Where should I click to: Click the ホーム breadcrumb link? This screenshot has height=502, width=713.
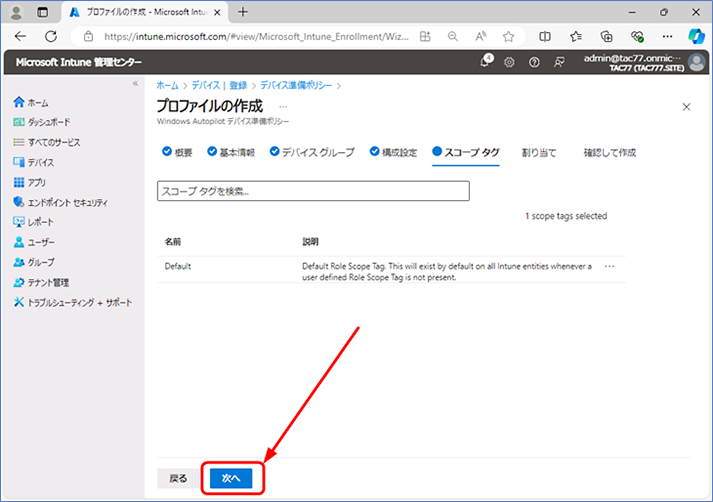click(167, 85)
